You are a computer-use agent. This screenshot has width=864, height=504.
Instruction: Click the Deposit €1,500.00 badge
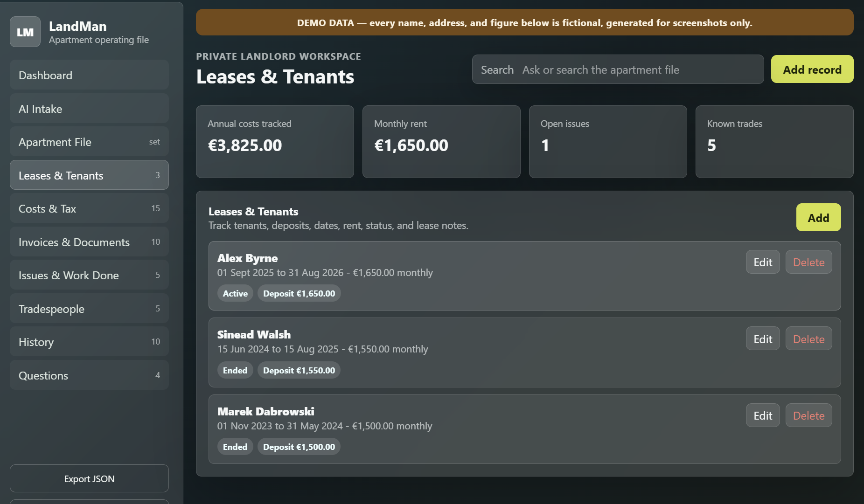(x=299, y=447)
